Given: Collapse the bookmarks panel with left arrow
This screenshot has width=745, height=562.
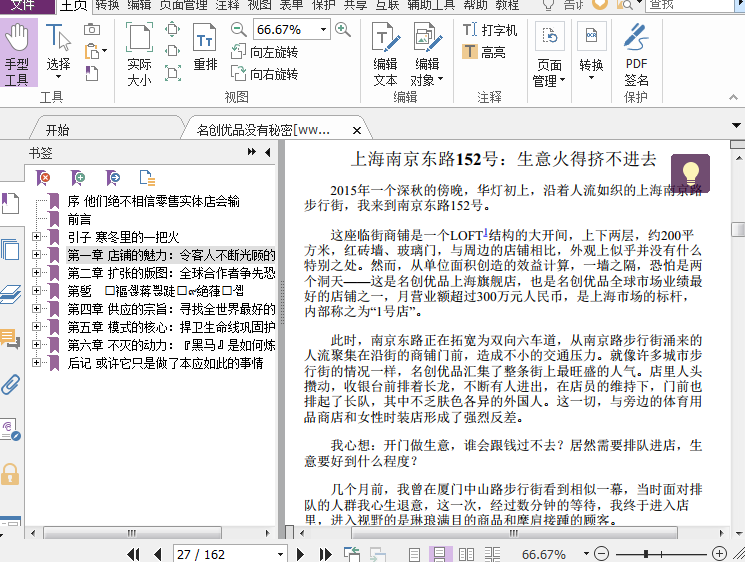Looking at the screenshot, I should coord(267,152).
